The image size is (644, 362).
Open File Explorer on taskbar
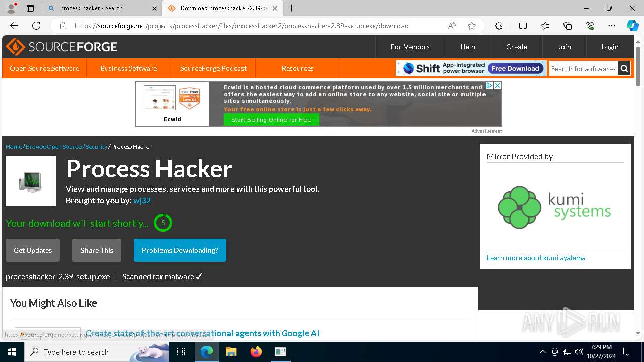[x=231, y=352]
